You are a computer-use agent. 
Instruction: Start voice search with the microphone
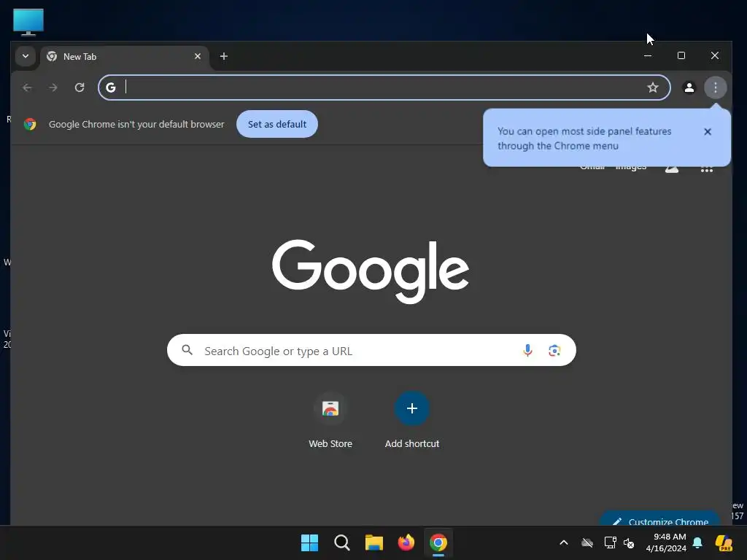tap(527, 351)
